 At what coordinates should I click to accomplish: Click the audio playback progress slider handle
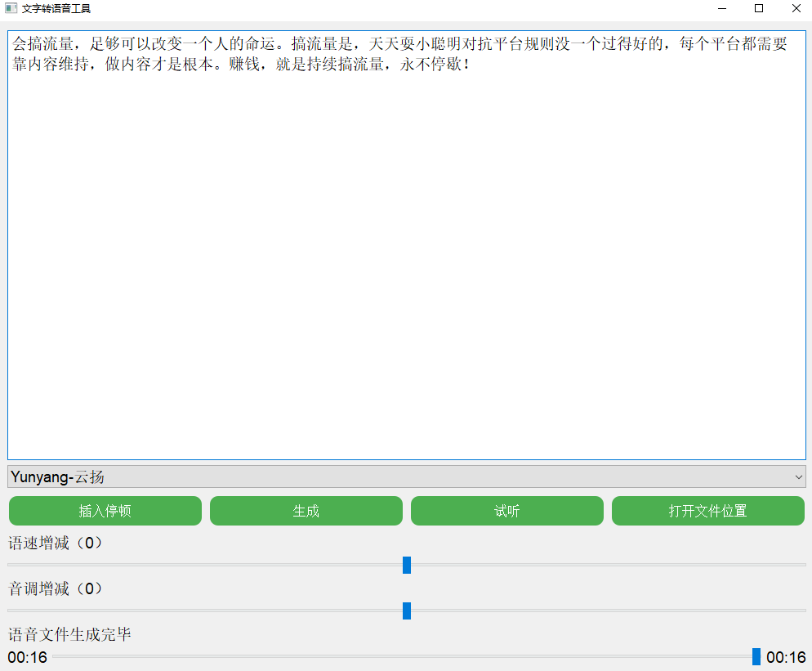(756, 656)
